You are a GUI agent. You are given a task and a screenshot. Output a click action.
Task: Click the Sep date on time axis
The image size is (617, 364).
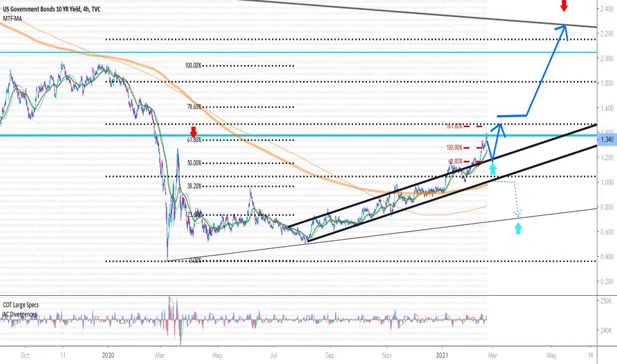[330, 355]
